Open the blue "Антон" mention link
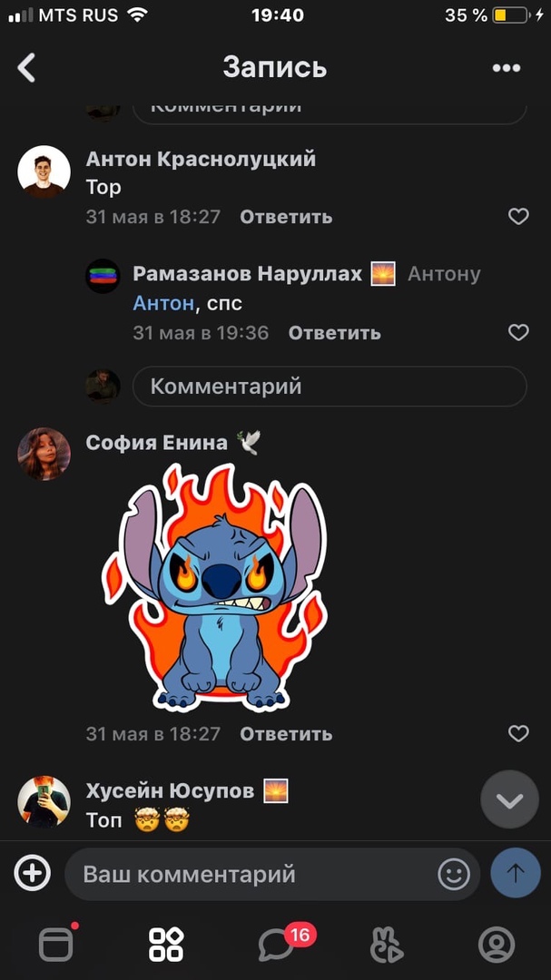551x980 pixels. coord(162,303)
